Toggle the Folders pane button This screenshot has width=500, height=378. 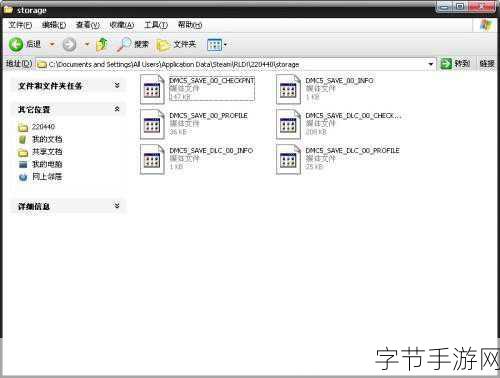[x=176, y=44]
